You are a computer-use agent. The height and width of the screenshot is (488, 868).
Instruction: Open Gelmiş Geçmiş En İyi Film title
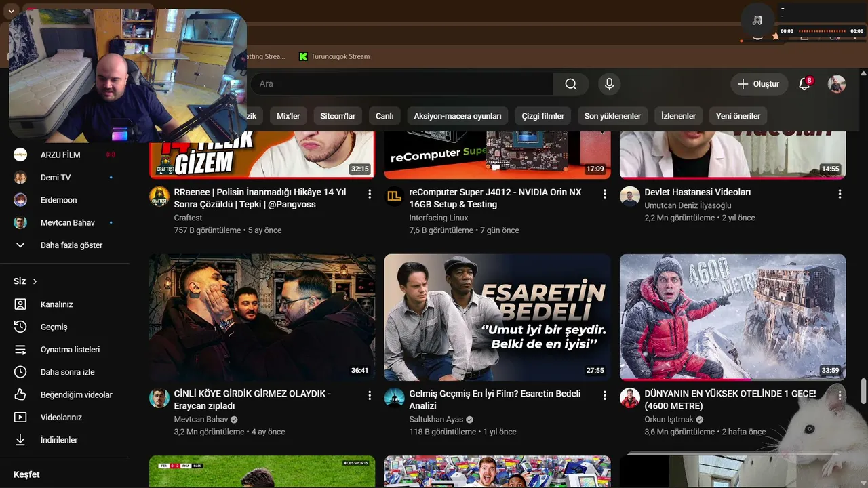click(495, 400)
